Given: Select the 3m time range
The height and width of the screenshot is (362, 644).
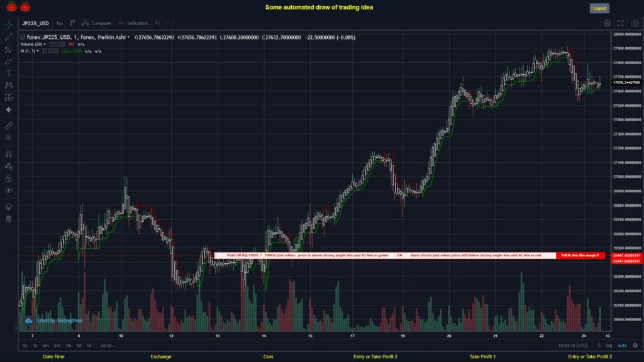Looking at the screenshot, I should pos(57,346).
